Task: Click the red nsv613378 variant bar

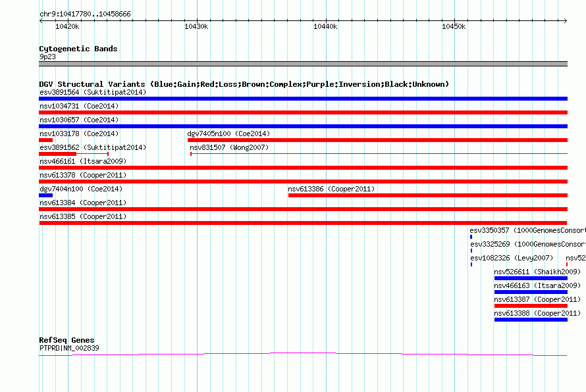Action: tap(303, 182)
